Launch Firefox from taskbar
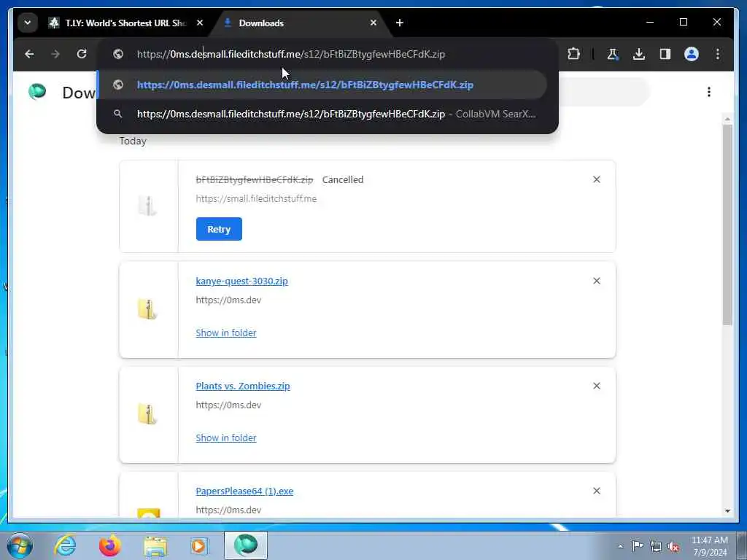The height and width of the screenshot is (560, 747). (x=110, y=545)
